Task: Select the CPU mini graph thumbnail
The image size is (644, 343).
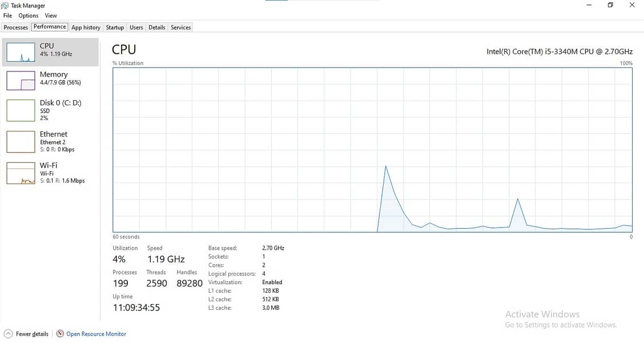Action: coord(21,52)
